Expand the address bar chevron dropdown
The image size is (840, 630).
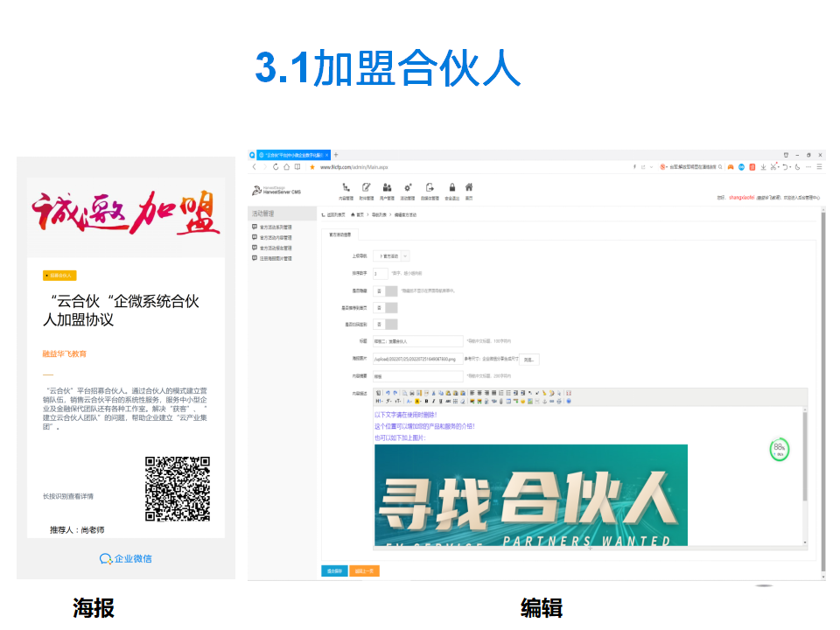click(x=651, y=167)
